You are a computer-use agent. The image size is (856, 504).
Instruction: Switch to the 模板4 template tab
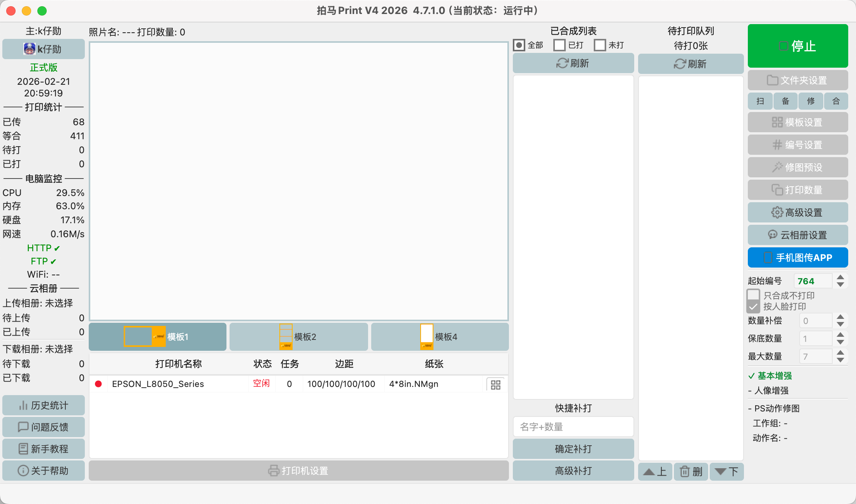[440, 337]
